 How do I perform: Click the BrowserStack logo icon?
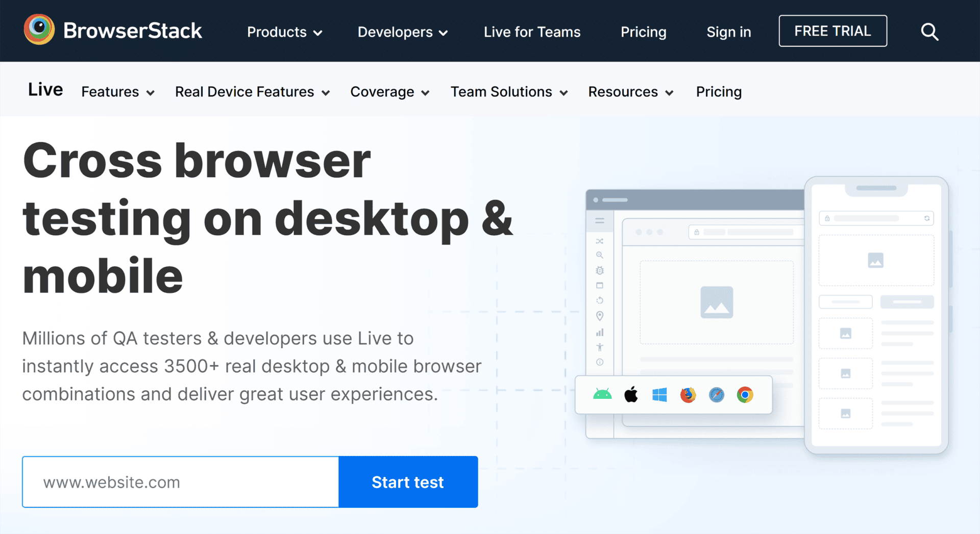(39, 30)
